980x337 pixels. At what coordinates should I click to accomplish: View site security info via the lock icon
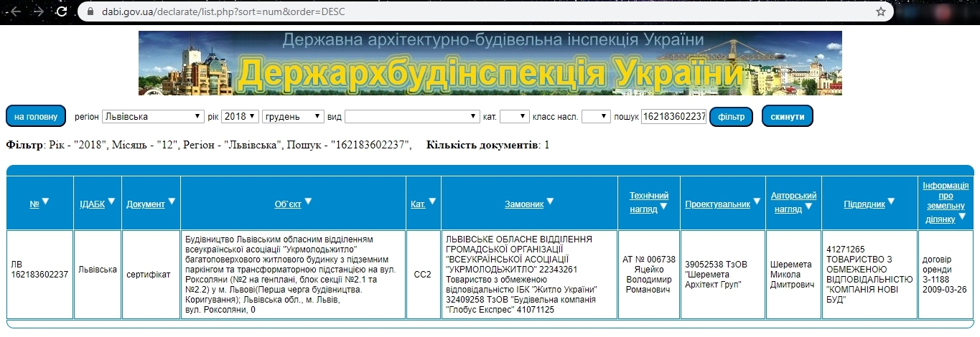pyautogui.click(x=89, y=11)
